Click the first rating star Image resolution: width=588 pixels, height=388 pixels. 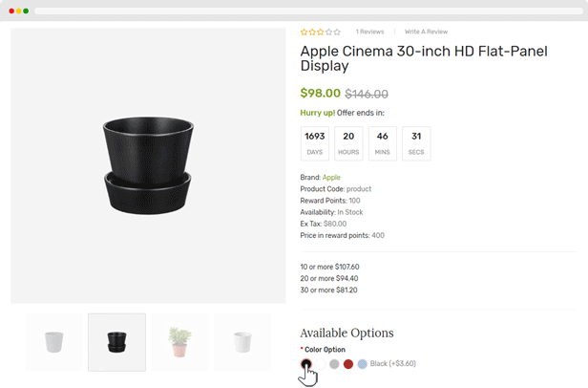(x=304, y=32)
